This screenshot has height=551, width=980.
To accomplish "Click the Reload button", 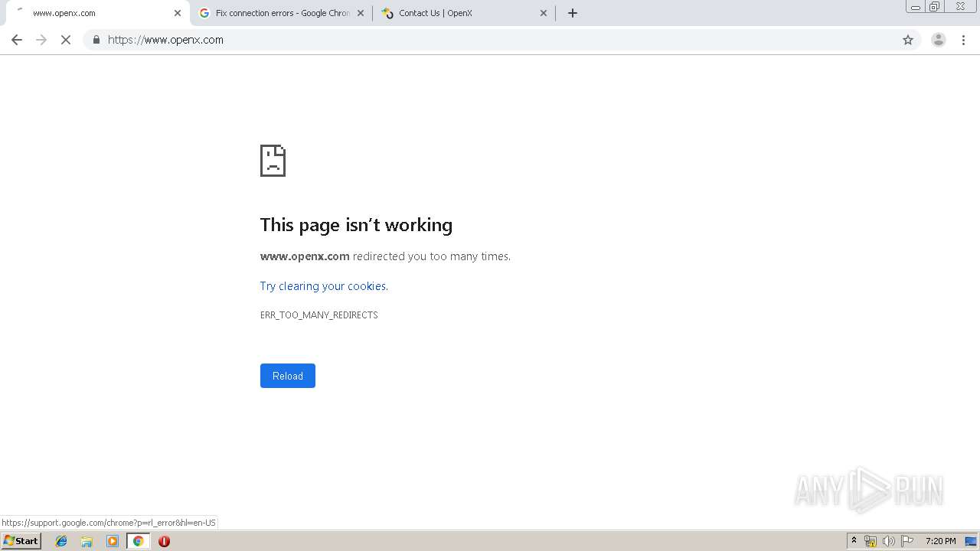I will click(288, 376).
